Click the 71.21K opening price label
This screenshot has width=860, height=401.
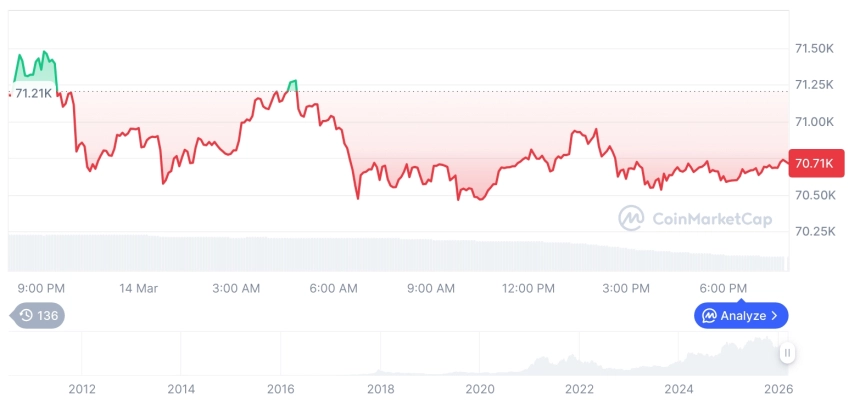[x=32, y=93]
